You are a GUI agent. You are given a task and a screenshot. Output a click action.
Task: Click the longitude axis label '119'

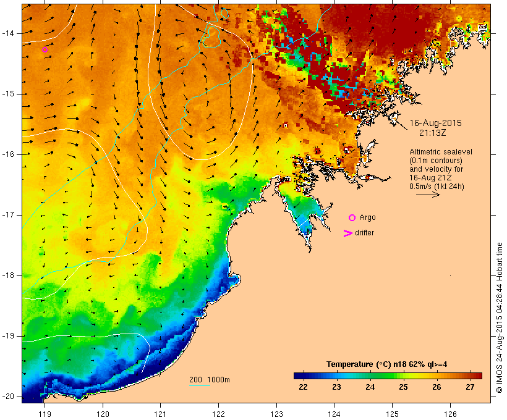(x=45, y=414)
